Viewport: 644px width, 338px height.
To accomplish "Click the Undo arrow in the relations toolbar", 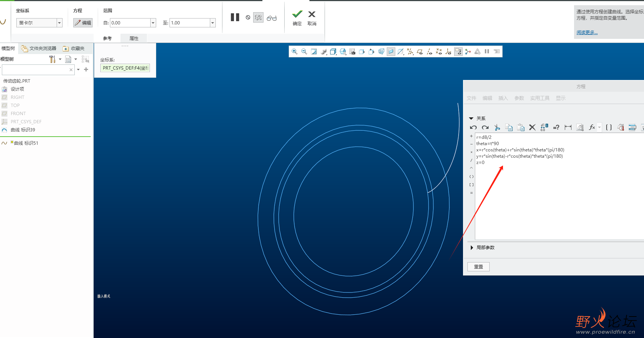I will [473, 127].
